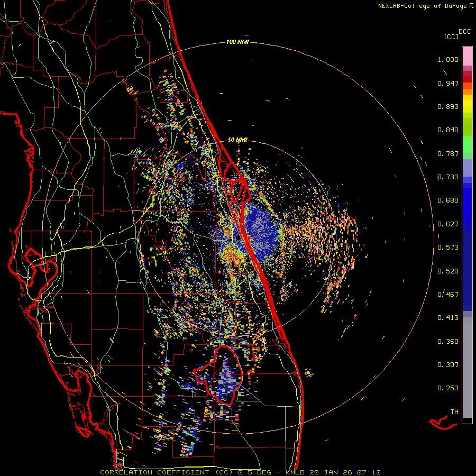This screenshot has width=476, height=476.
Task: Select the 0.627 legend value
Action: click(x=448, y=224)
